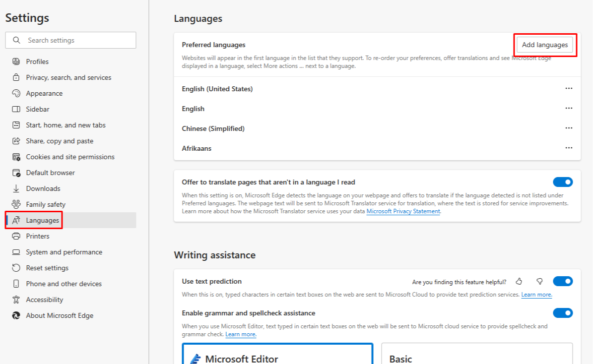
Task: Click thumbs-down for text prediction feedback
Action: pos(540,281)
